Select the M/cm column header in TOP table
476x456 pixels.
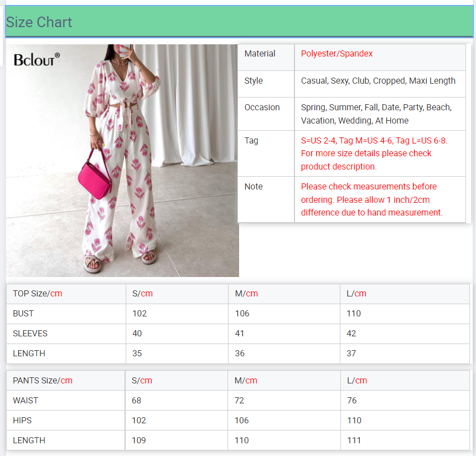[x=246, y=294]
